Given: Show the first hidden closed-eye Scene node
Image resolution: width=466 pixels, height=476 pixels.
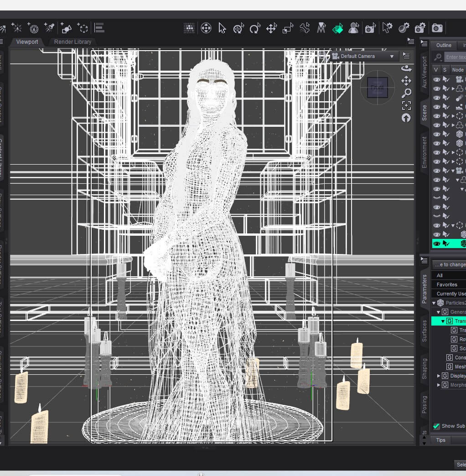Looking at the screenshot, I should click(x=436, y=197).
